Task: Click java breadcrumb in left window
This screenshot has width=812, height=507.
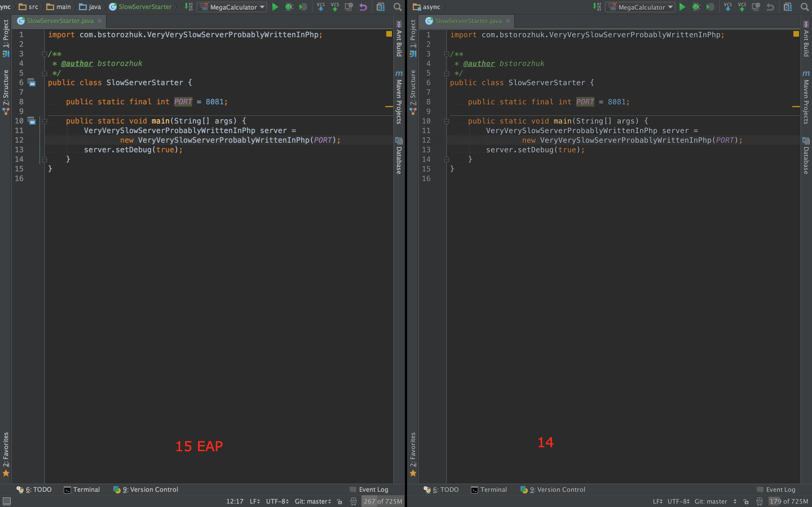Action: coord(90,7)
